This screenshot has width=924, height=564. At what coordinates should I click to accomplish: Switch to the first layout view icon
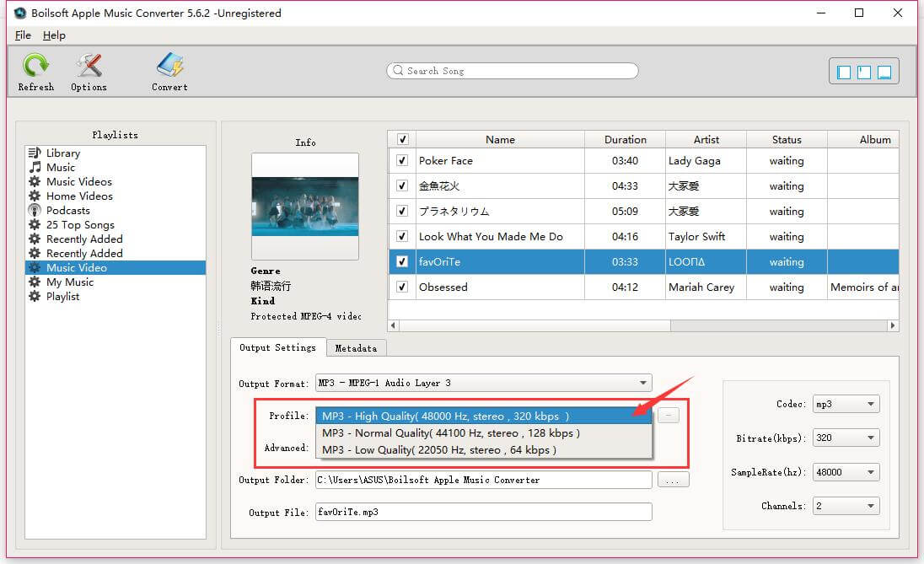844,72
